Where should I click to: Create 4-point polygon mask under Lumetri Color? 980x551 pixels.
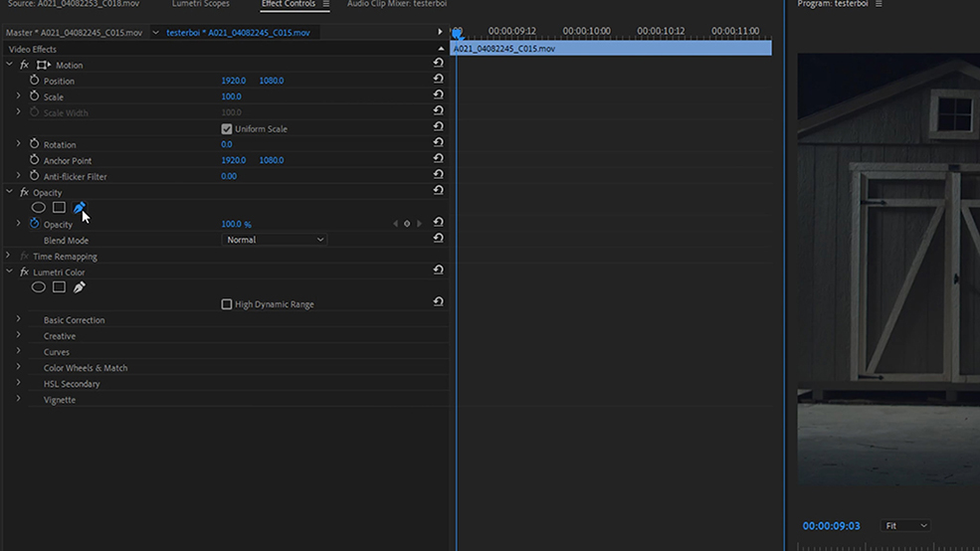pos(59,287)
